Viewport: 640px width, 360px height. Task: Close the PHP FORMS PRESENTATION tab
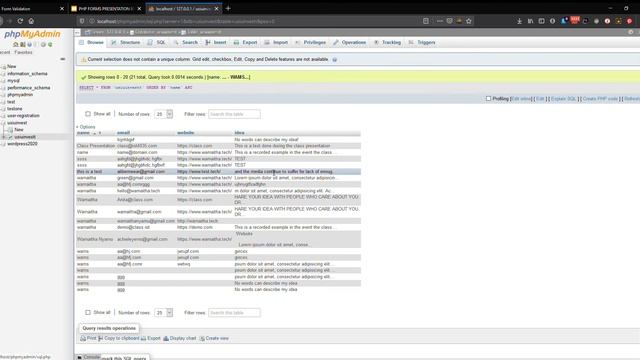coord(139,9)
